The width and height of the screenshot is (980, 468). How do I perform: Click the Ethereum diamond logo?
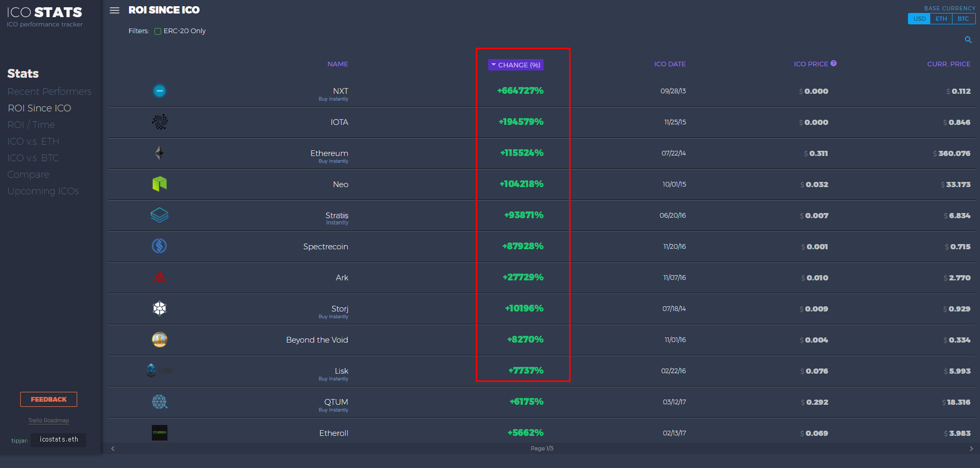(x=160, y=153)
